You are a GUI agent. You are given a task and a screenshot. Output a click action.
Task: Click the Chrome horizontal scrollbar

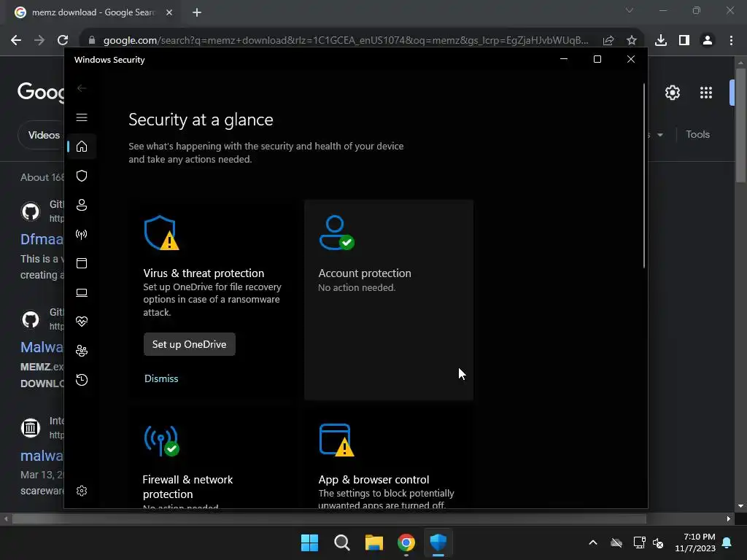pos(330,518)
